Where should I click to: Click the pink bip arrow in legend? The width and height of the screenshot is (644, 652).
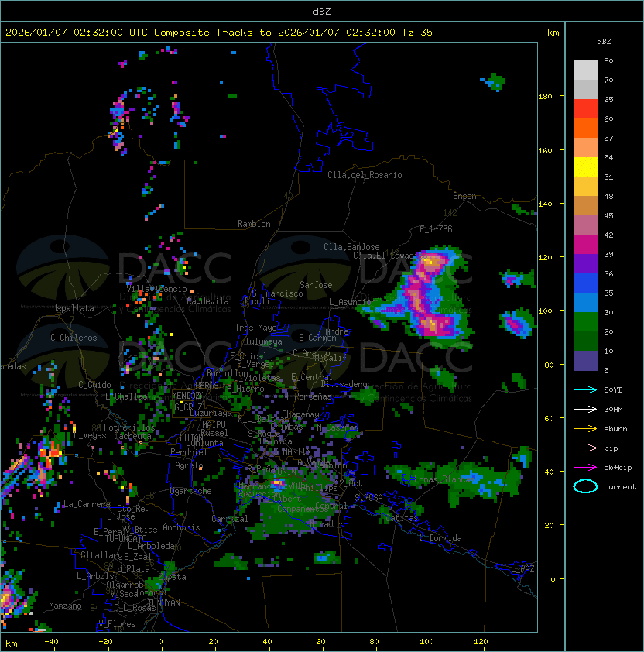(585, 448)
